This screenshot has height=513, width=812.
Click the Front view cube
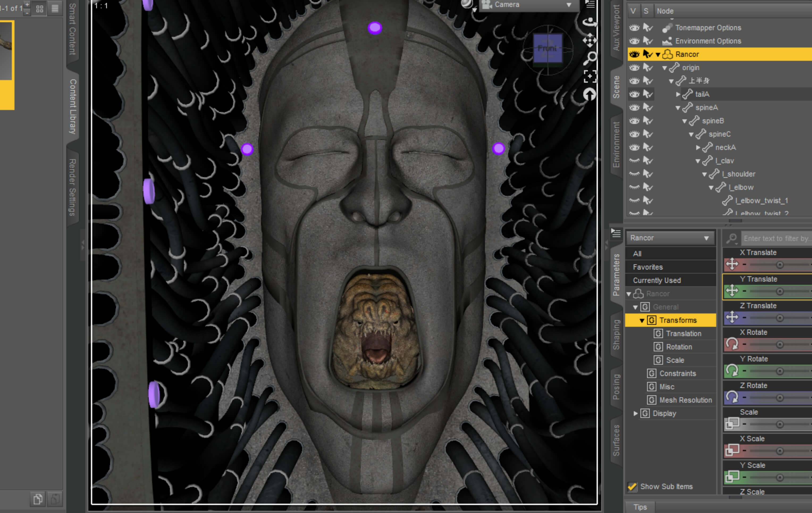[548, 48]
